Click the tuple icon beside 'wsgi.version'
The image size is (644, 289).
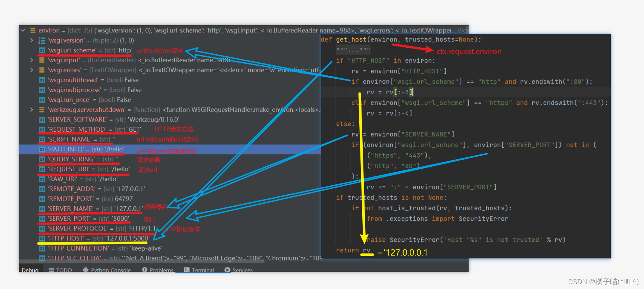click(x=42, y=40)
